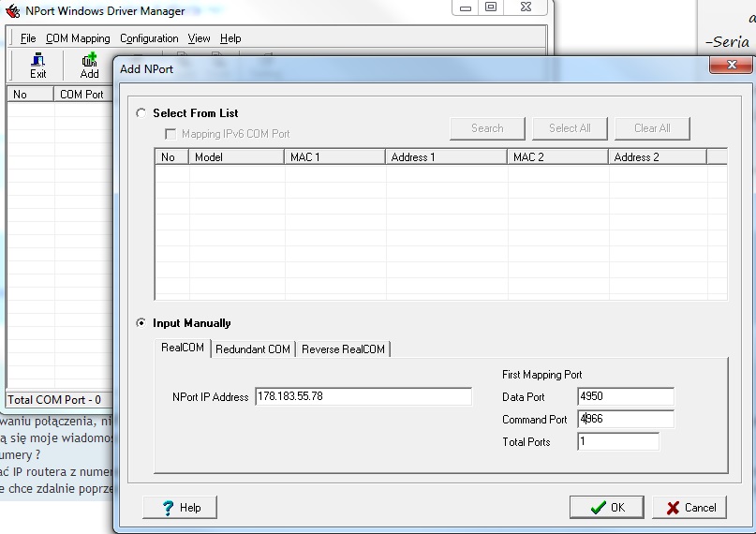Image resolution: width=756 pixels, height=534 pixels.
Task: Open the View menu
Action: click(x=200, y=38)
